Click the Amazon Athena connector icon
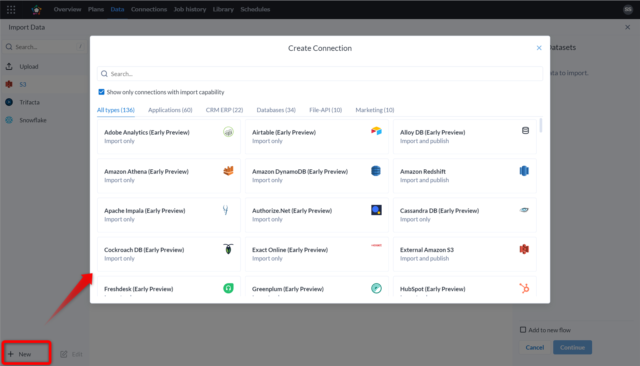The height and width of the screenshot is (366, 640). (228, 171)
